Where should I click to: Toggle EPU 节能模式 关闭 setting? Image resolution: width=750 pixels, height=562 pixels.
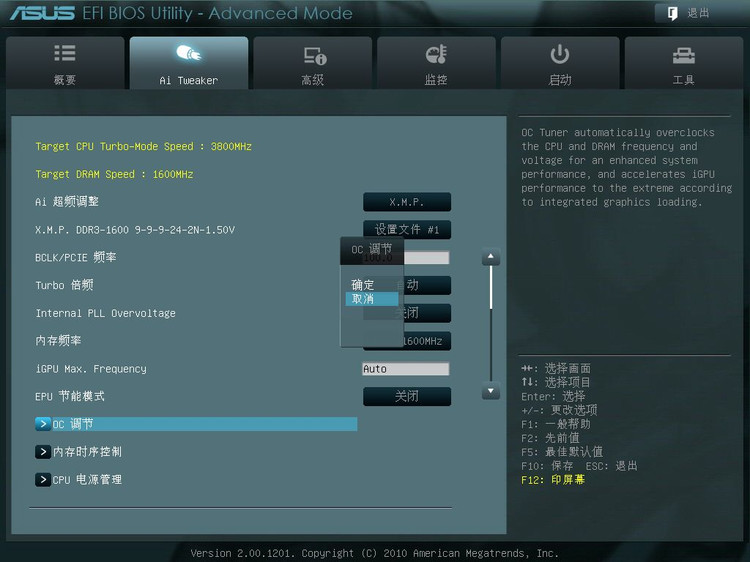pyautogui.click(x=406, y=397)
